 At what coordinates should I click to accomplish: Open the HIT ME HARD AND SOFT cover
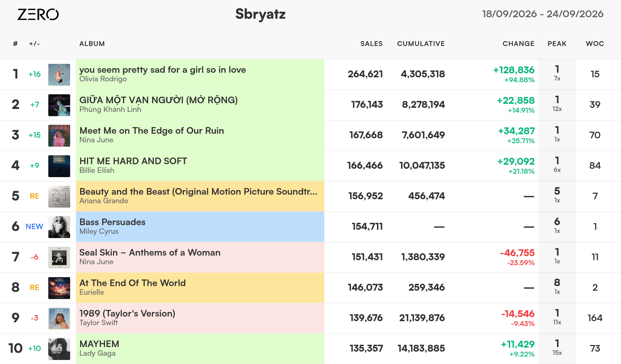coord(59,166)
